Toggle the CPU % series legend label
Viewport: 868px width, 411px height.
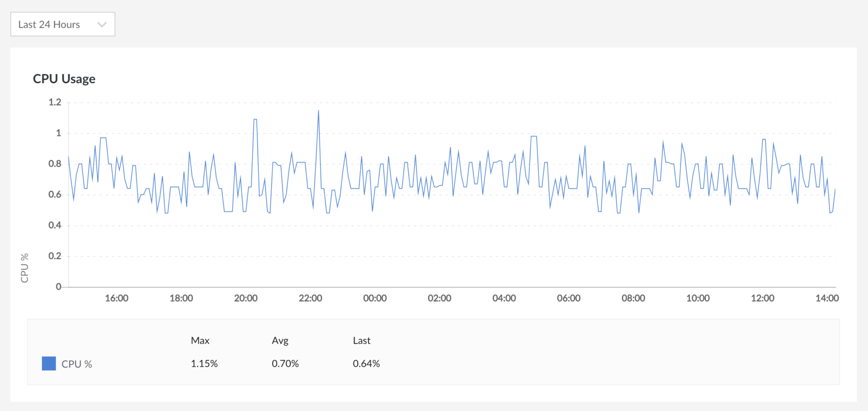pos(76,364)
